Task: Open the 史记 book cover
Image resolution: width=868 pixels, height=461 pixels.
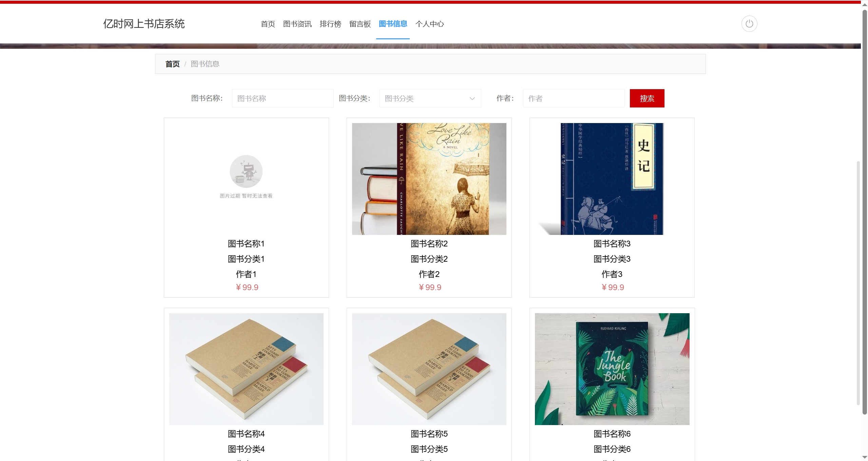Action: click(612, 179)
